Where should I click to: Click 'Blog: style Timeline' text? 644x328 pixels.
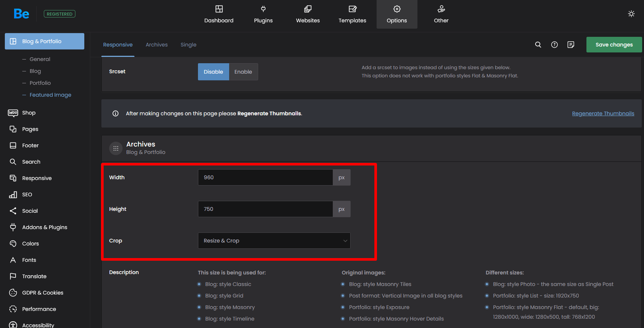[x=230, y=319]
